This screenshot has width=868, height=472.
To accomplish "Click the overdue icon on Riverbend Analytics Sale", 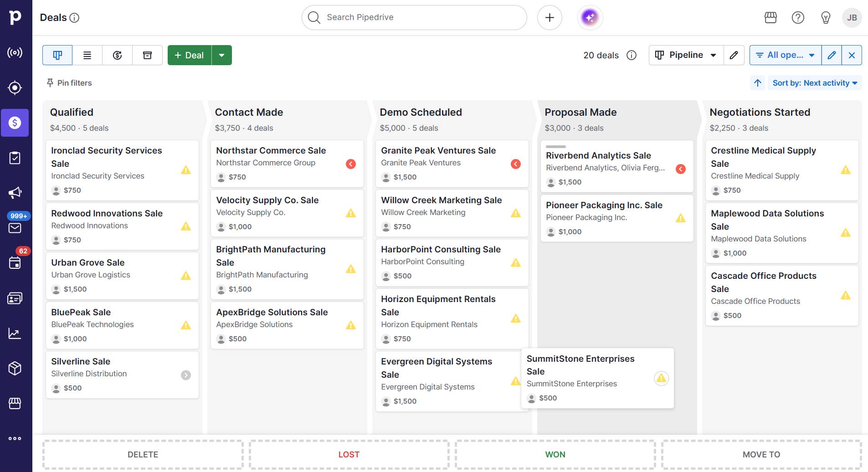I will [681, 169].
